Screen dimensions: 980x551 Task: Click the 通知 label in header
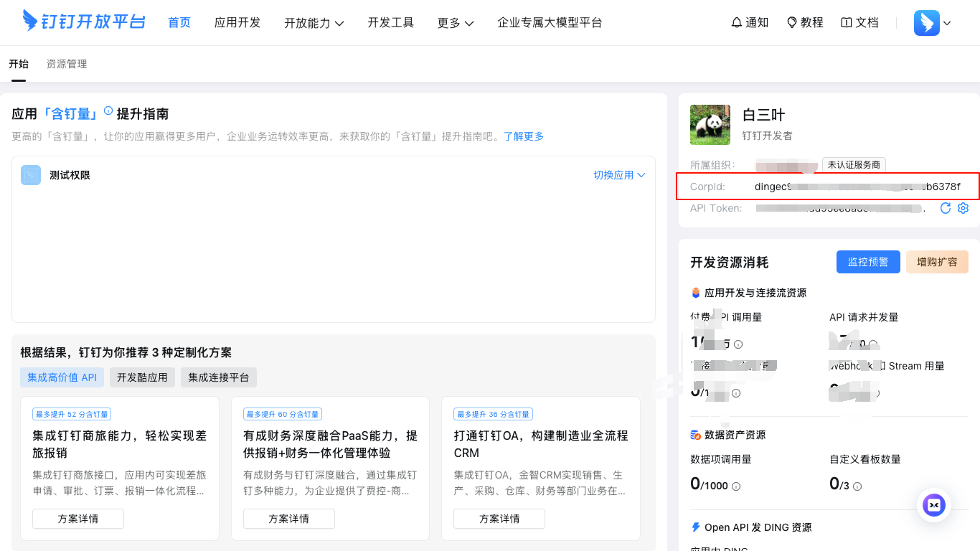click(757, 23)
